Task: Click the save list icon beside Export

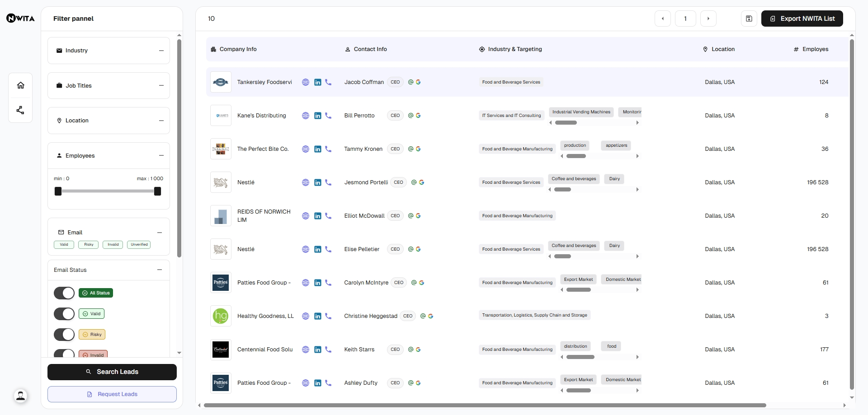Action: pyautogui.click(x=749, y=19)
